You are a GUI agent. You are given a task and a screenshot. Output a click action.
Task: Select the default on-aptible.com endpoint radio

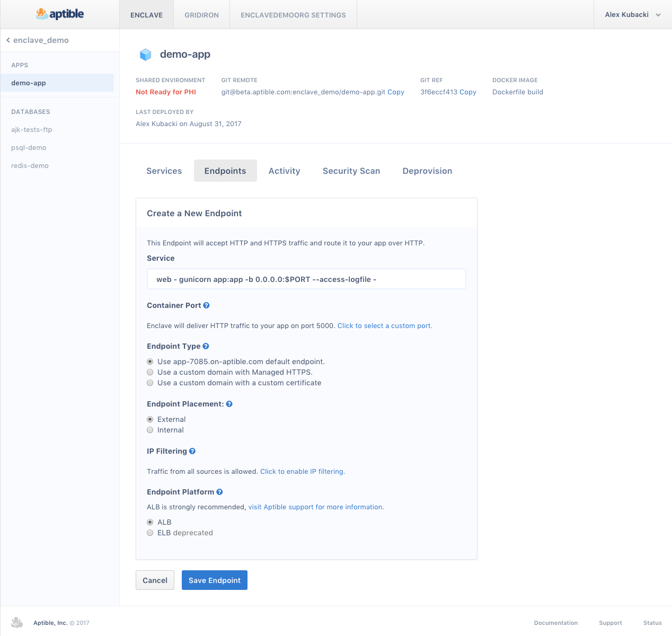[150, 361]
